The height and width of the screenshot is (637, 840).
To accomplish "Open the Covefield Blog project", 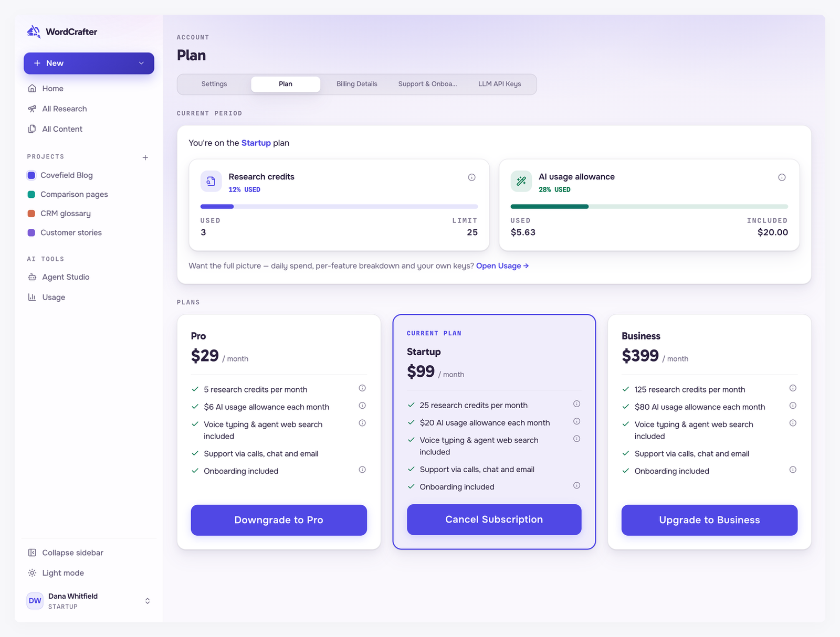I will pos(89,175).
